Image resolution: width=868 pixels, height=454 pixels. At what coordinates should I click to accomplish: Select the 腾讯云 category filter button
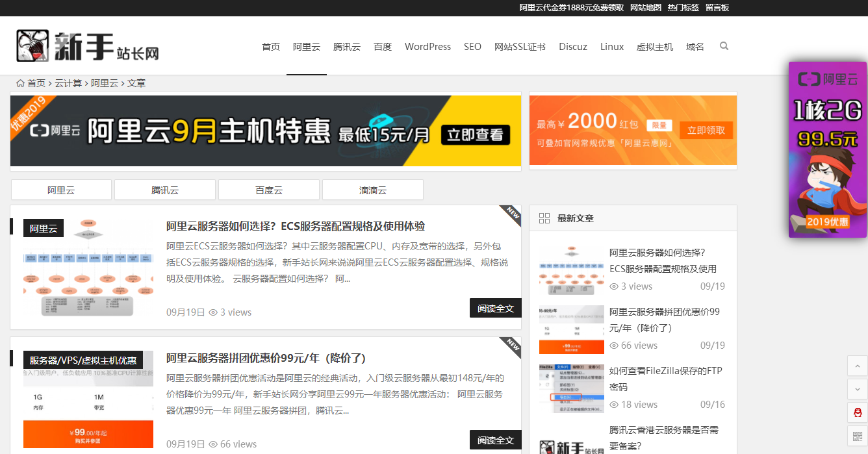click(x=164, y=189)
